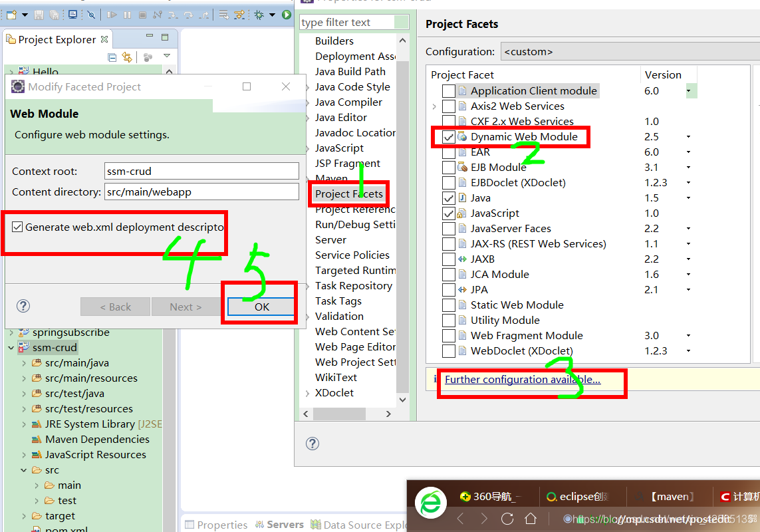Select Project Facets in the properties list

pos(349,194)
